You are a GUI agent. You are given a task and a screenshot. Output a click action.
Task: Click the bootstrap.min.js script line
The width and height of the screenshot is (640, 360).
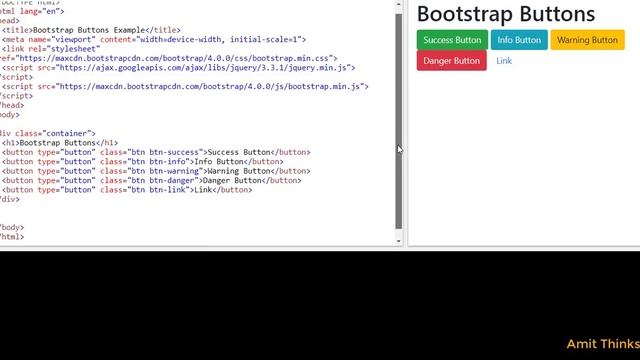point(185,87)
